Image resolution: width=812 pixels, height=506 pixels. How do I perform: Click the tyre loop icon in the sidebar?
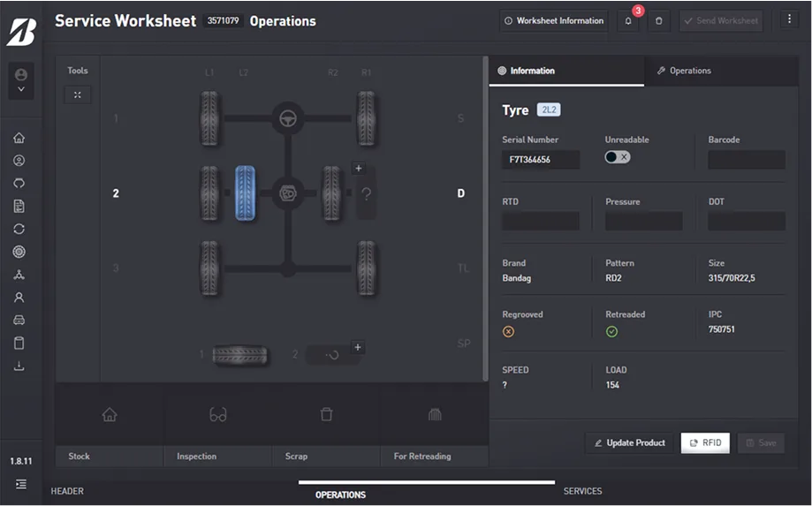tap(19, 183)
